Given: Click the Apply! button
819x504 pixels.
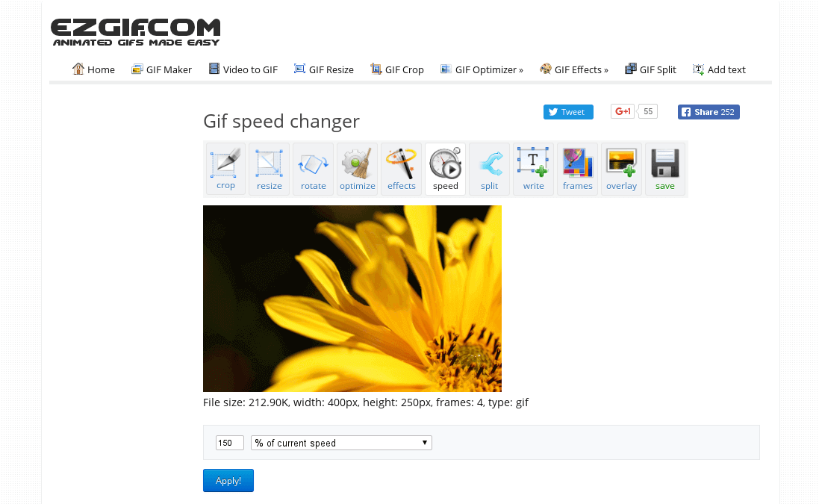Looking at the screenshot, I should [228, 480].
